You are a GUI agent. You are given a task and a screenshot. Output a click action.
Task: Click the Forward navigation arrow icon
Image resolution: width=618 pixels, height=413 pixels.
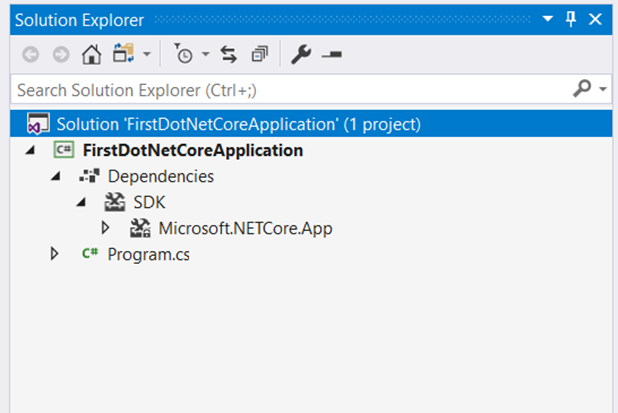tap(61, 54)
